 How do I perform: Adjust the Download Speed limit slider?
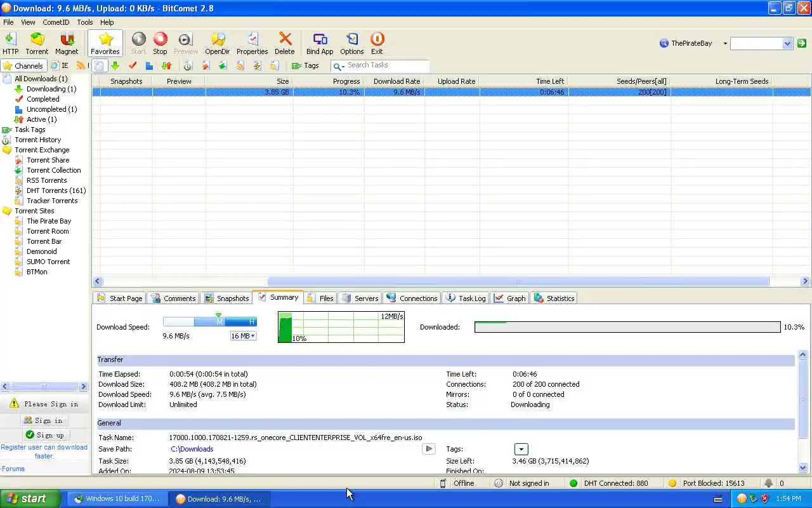tap(210, 322)
